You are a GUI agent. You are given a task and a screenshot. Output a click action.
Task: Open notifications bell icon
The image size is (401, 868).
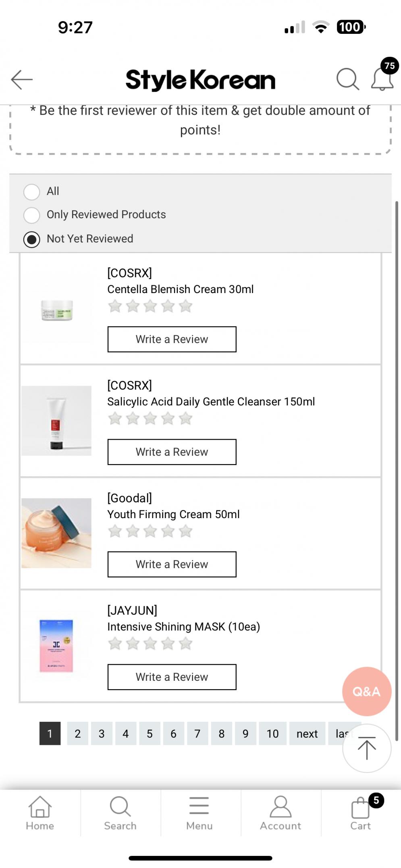click(x=382, y=79)
